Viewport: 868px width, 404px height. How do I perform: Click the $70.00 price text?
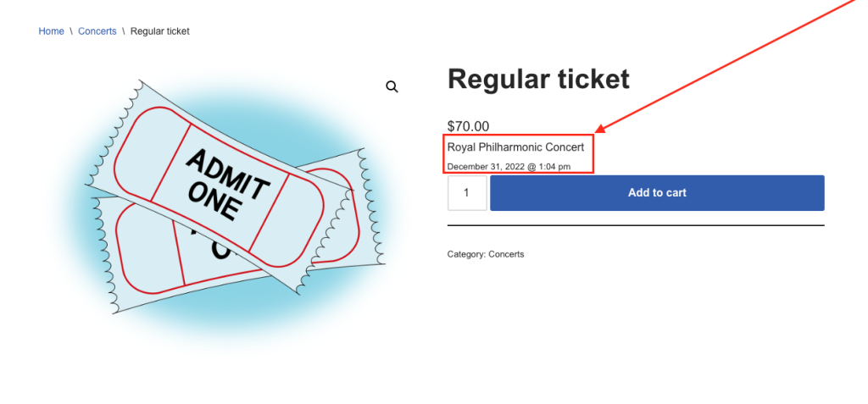coord(468,126)
